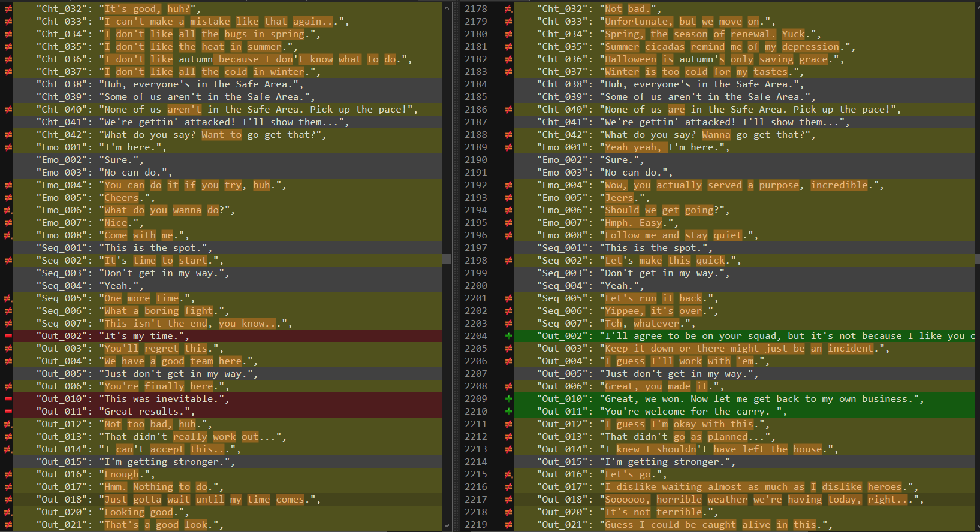Click line number 2204 in the right pane
This screenshot has height=532, width=980.
click(x=476, y=336)
